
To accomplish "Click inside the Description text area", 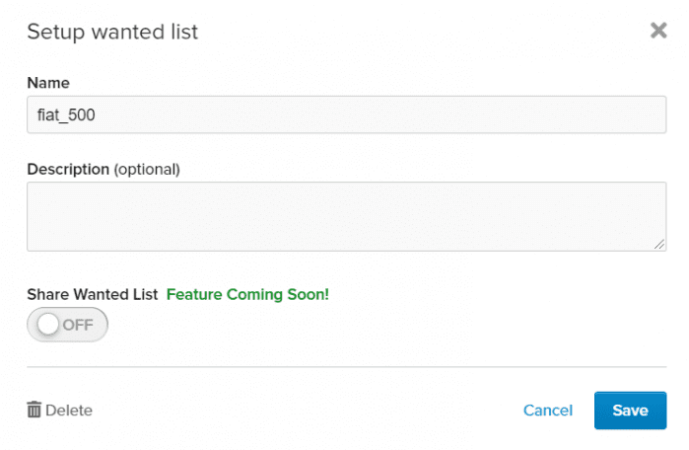I will tap(347, 217).
